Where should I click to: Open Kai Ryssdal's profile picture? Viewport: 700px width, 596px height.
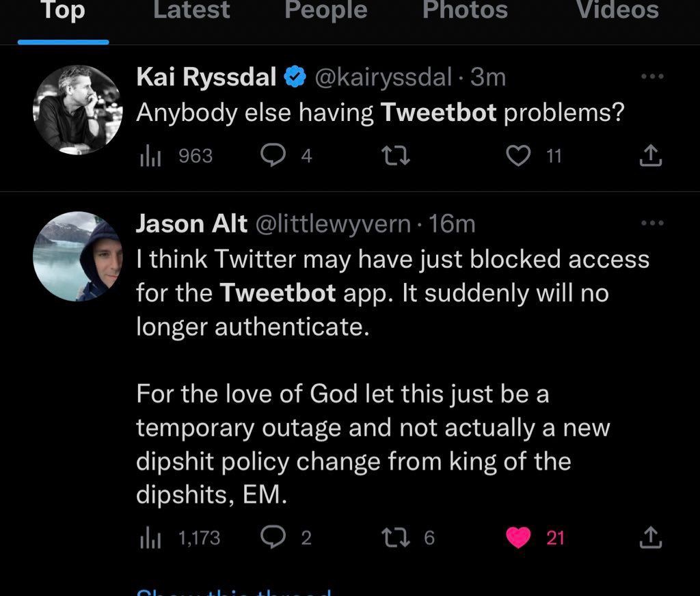(77, 109)
